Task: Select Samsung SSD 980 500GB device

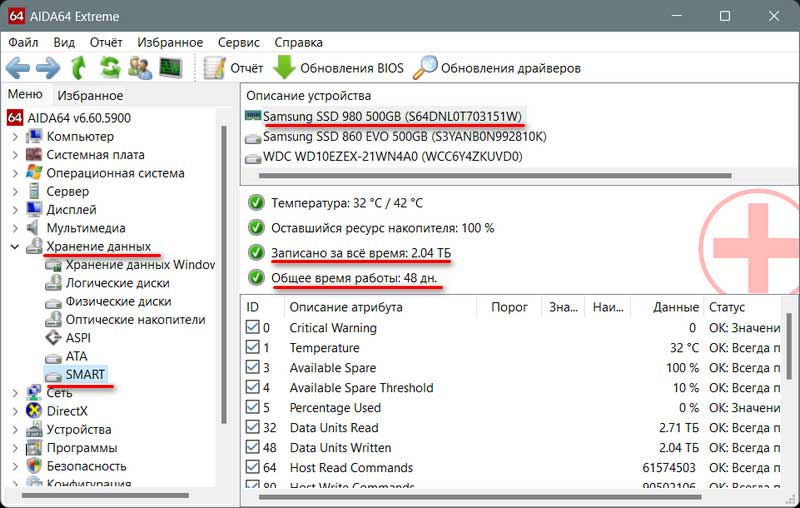Action: coord(392,117)
